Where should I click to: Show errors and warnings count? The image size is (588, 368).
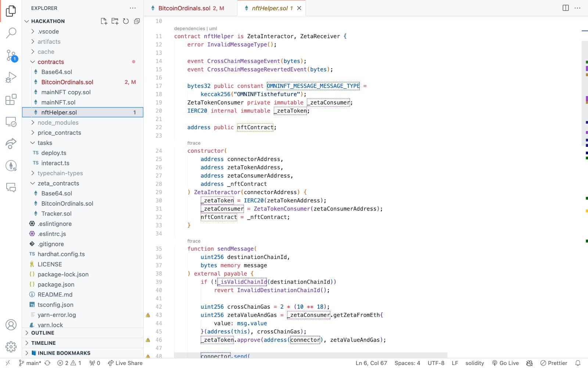pos(69,363)
